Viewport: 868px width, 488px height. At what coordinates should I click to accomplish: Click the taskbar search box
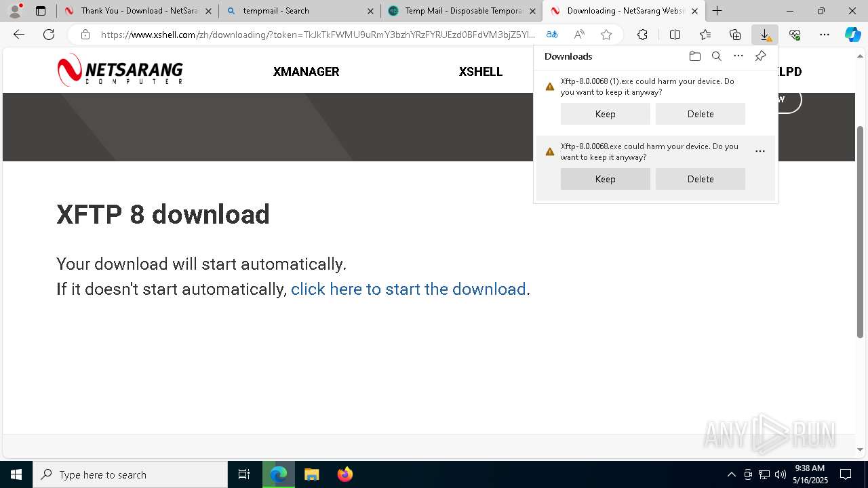[130, 474]
